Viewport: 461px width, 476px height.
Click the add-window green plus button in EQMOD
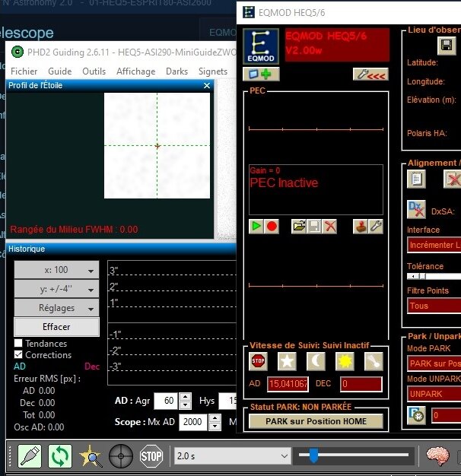click(261, 74)
